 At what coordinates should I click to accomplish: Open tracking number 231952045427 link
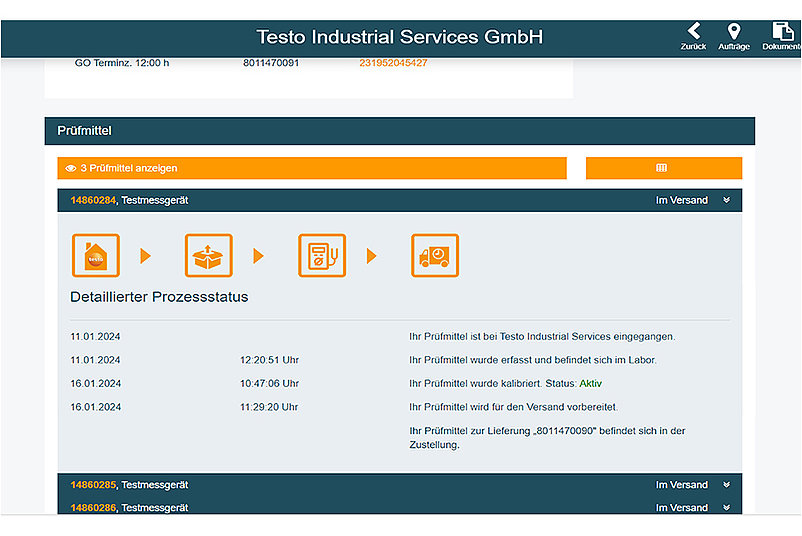pos(393,63)
